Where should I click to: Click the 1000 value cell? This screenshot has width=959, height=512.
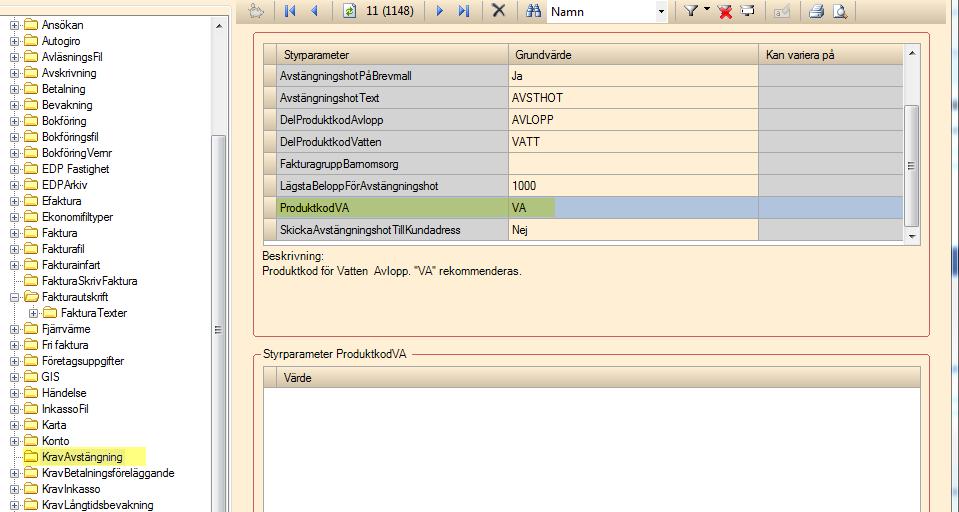tap(633, 186)
